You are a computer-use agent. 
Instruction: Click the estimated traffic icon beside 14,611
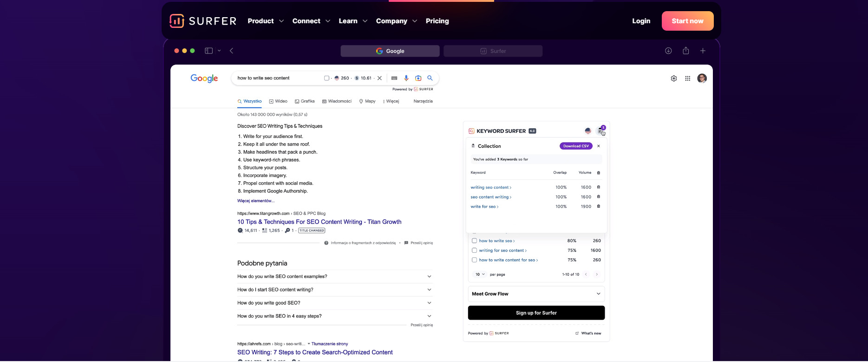pos(240,230)
